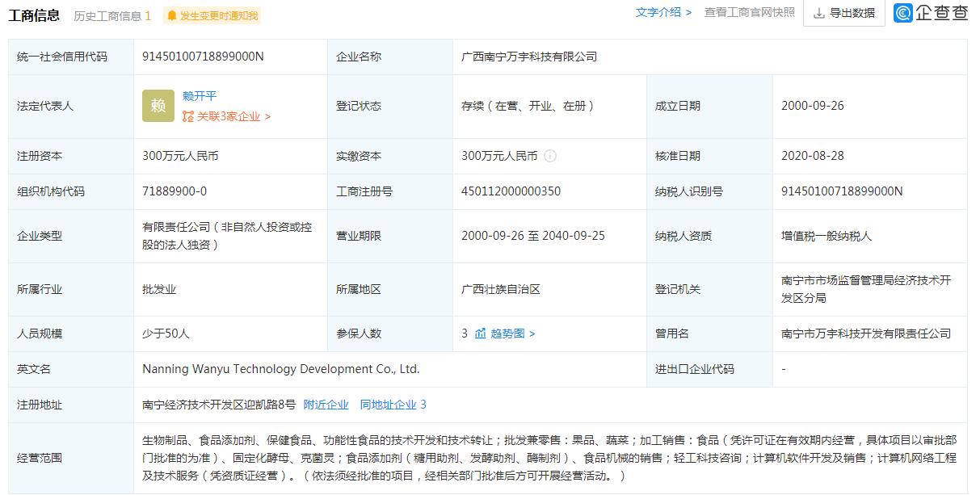Image resolution: width=980 pixels, height=495 pixels.
Task: Click the trend chart icon beside 趋势图
Action: tap(481, 333)
